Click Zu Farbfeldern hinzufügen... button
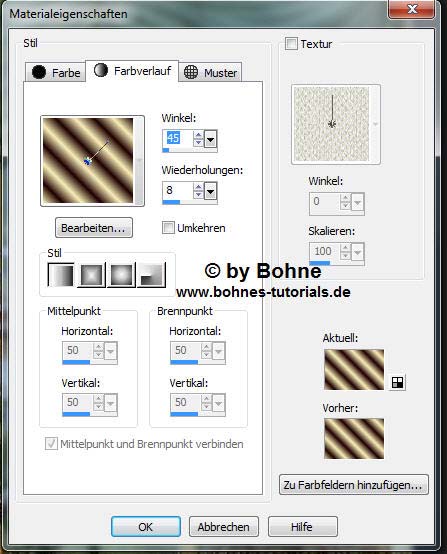Viewport: 447px width, 554px height. click(x=354, y=484)
